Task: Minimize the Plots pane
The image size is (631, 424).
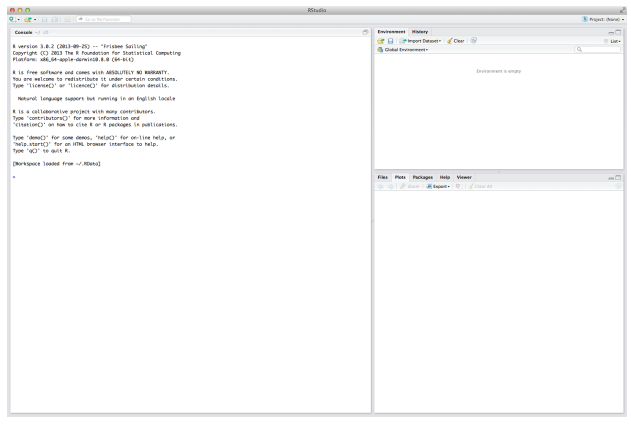Action: point(611,178)
